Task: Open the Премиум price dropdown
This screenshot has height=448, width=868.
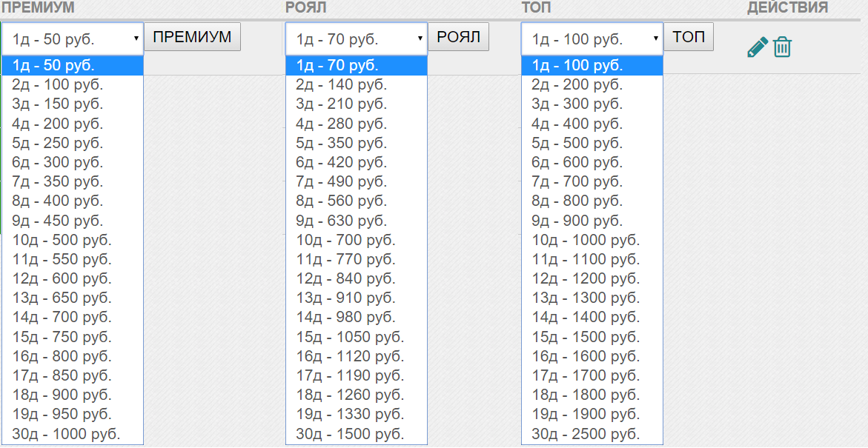Action: point(73,39)
